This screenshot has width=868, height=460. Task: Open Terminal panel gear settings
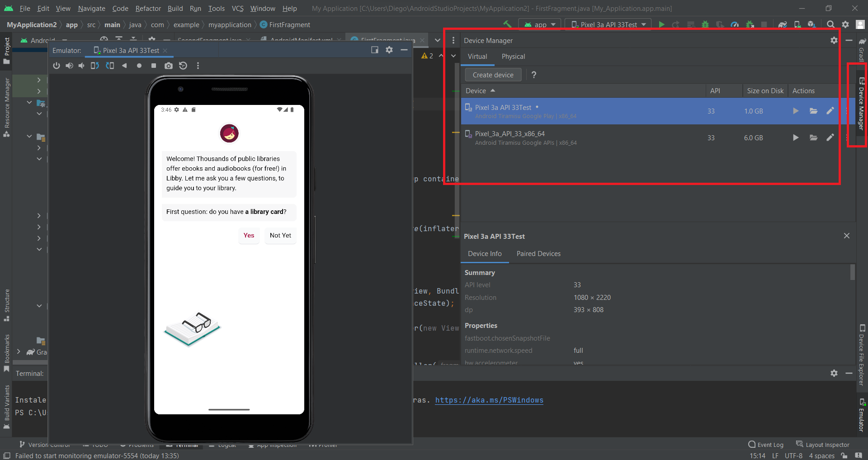834,373
